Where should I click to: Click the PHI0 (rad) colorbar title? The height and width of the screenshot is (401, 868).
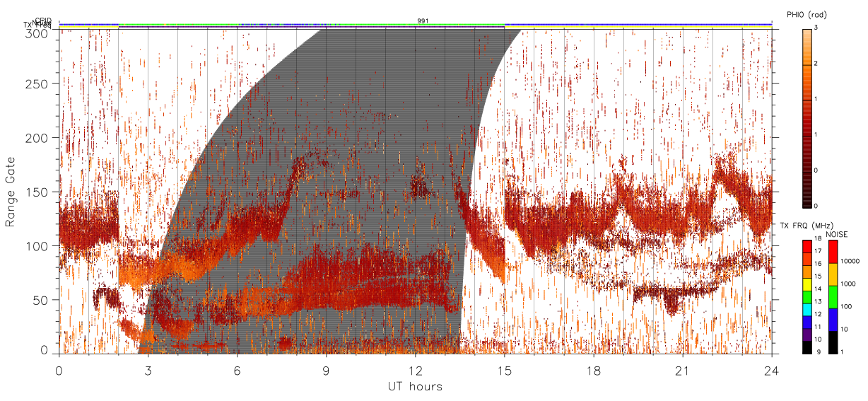click(x=807, y=14)
